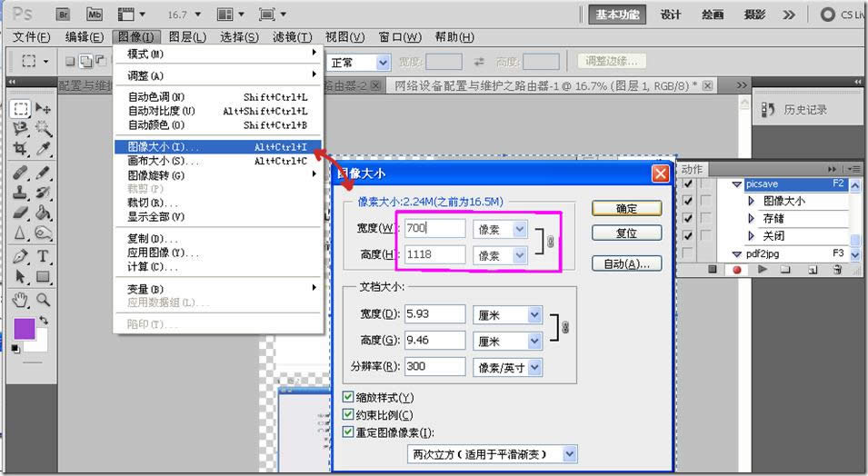The image size is (868, 476).
Task: Select the Horizontal Type tool
Action: pos(43,257)
